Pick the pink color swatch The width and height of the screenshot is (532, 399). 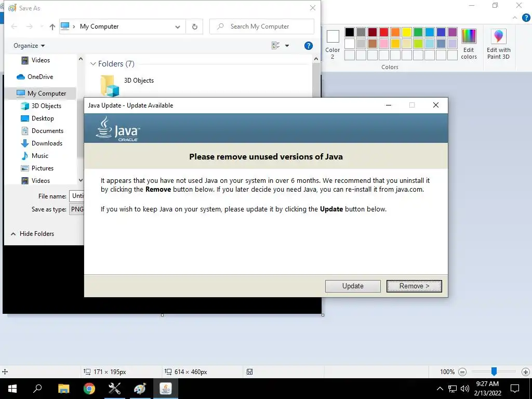click(x=384, y=44)
